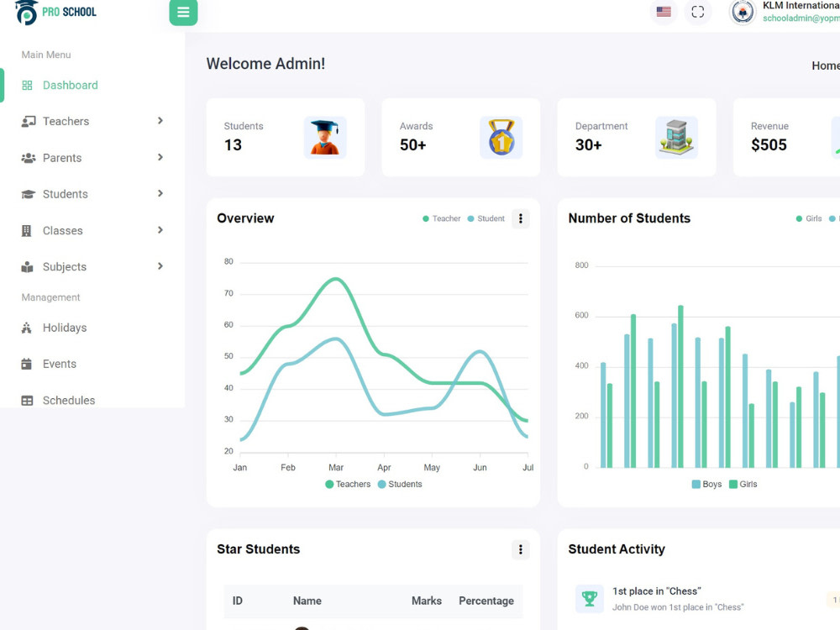
Task: Click the Marks column header
Action: 427,601
